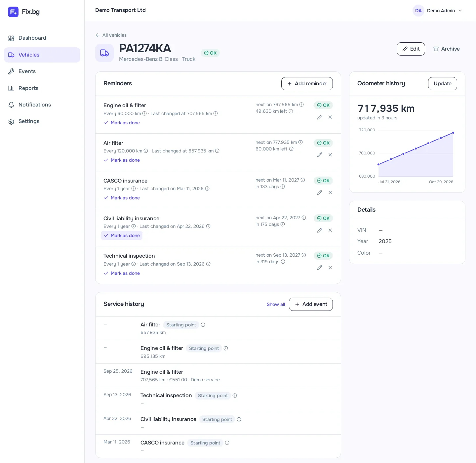
Task: Click the Add reminder button
Action: tap(307, 84)
